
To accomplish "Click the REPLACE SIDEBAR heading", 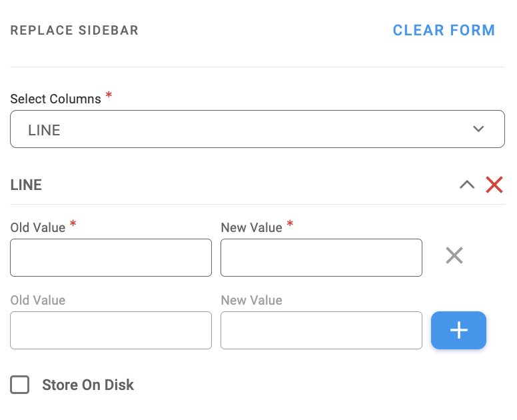I will click(x=75, y=31).
